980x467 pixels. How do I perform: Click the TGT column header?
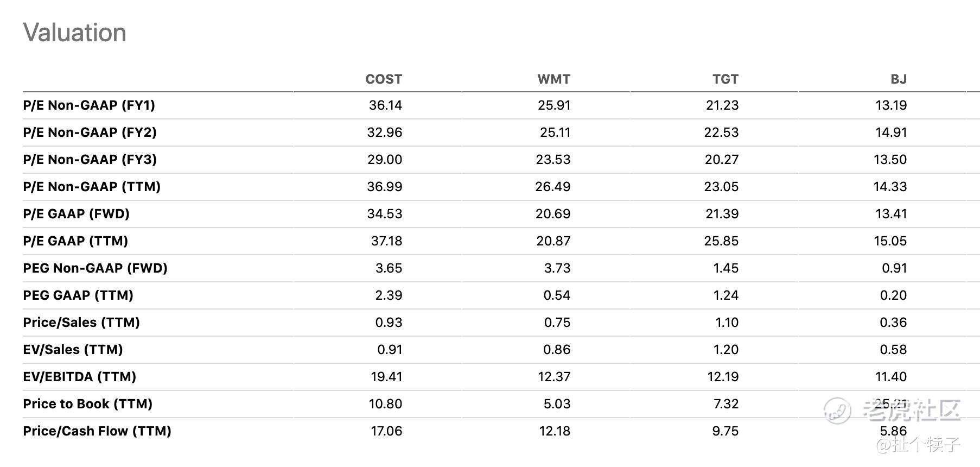click(725, 79)
